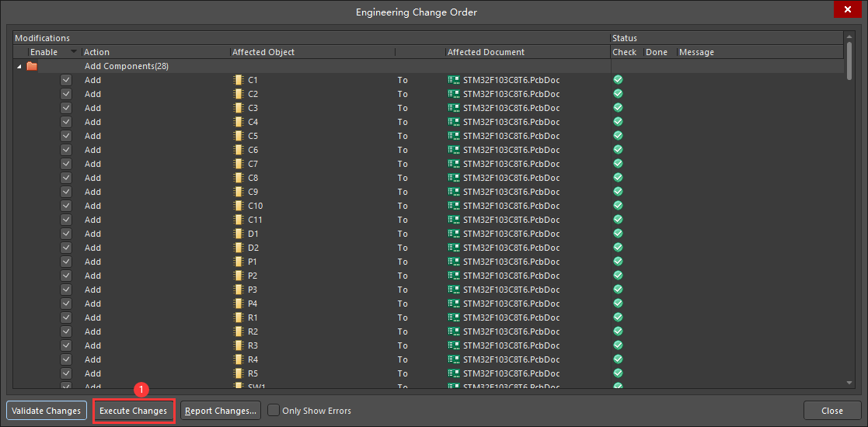868x427 pixels.
Task: Click the component icon for C4
Action: point(239,122)
